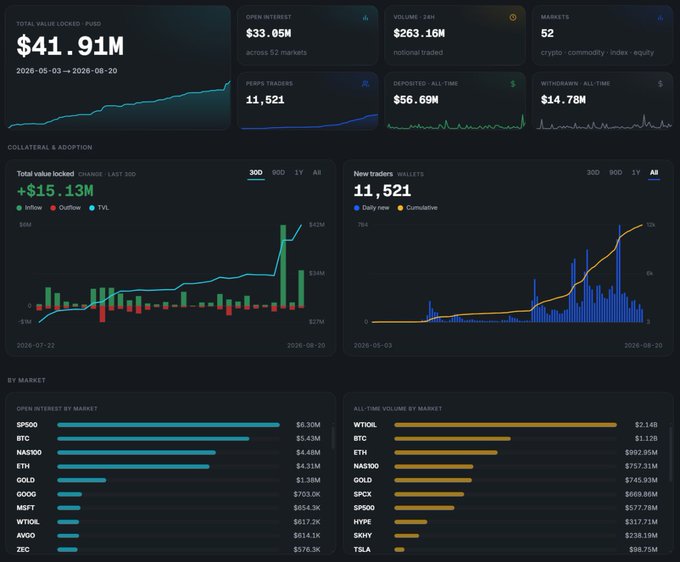Click SKHY label in All-time Volume list
The height and width of the screenshot is (562, 680).
pos(363,536)
